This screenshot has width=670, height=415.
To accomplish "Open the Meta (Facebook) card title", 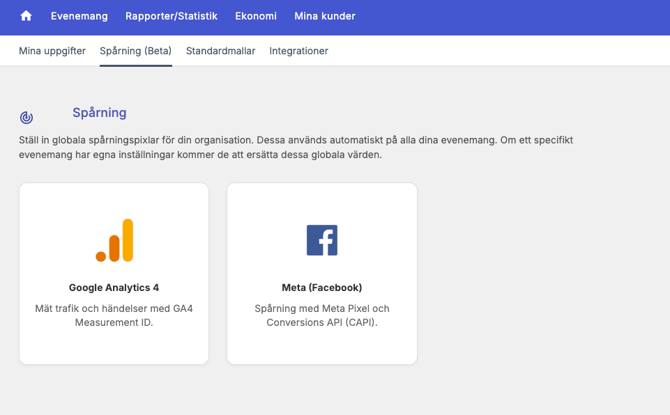I will (x=322, y=288).
